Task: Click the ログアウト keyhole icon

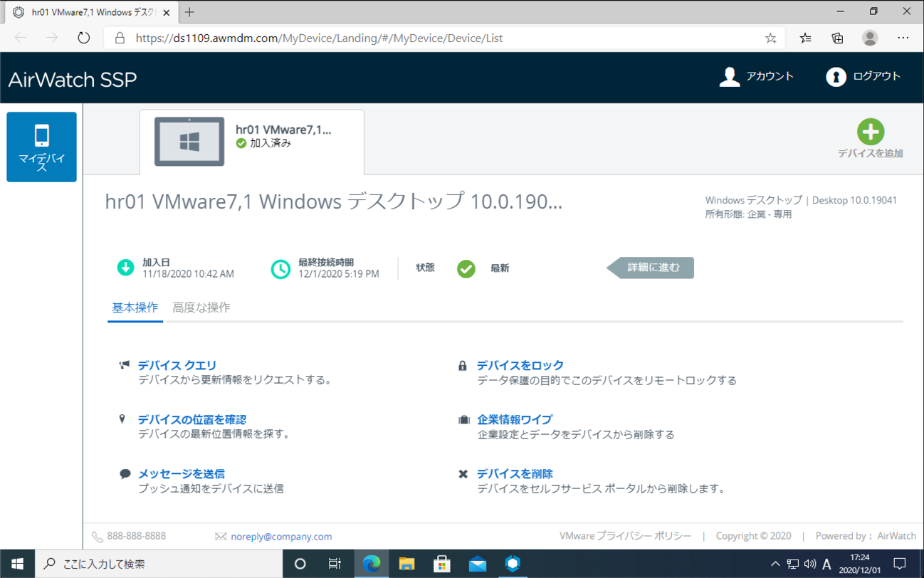Action: pyautogui.click(x=836, y=76)
